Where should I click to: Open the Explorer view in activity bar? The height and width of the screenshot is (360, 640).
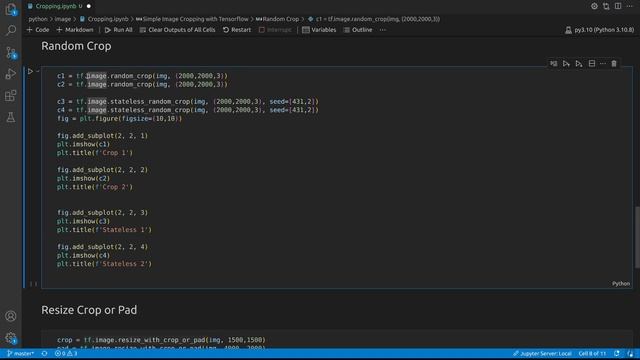[x=11, y=9]
